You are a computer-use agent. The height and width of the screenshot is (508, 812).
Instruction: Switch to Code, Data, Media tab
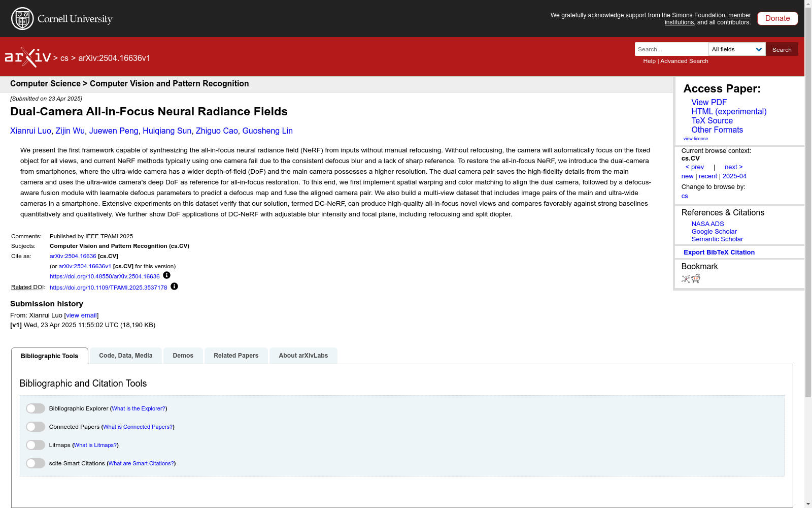point(126,356)
